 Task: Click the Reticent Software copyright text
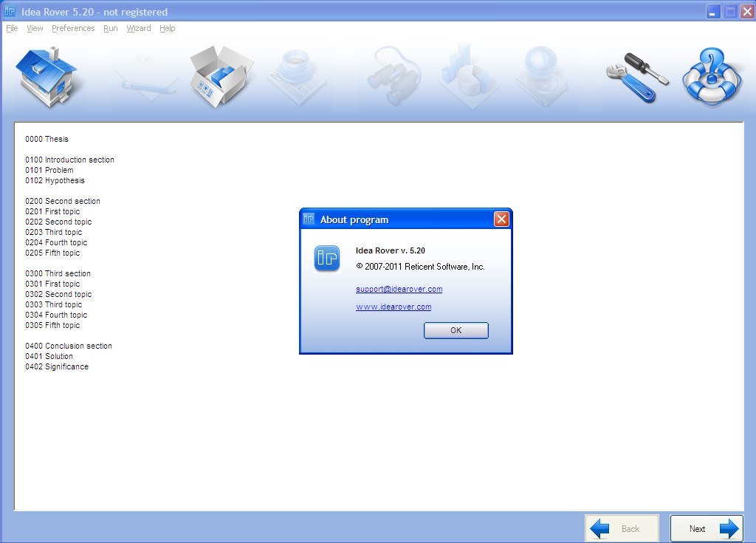click(420, 267)
